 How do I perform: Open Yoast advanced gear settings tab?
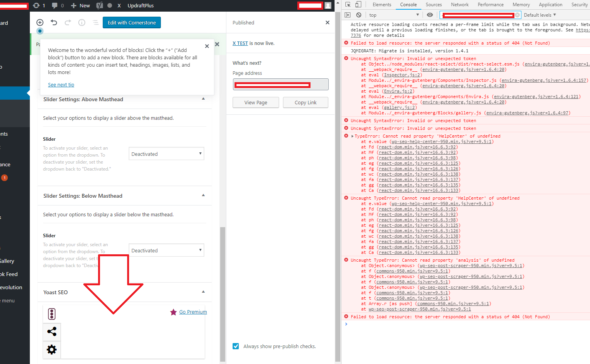pyautogui.click(x=52, y=350)
